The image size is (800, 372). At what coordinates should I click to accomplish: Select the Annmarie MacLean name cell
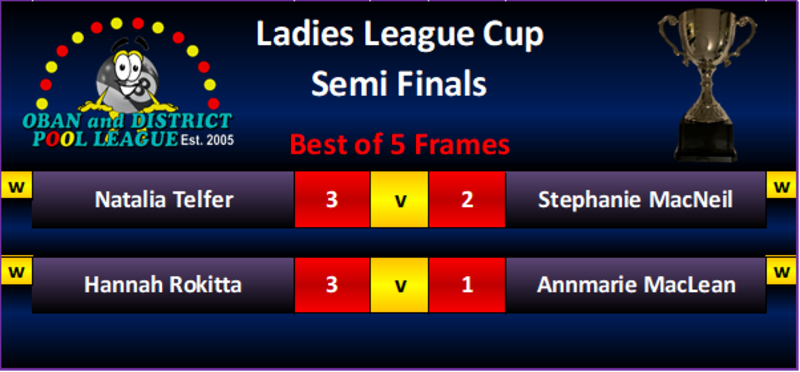(x=636, y=285)
